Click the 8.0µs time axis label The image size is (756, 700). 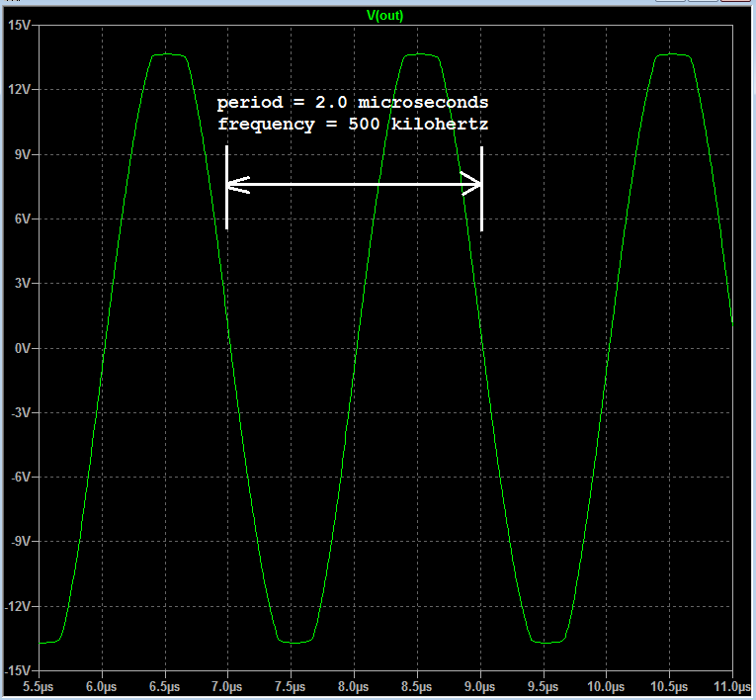(x=354, y=687)
